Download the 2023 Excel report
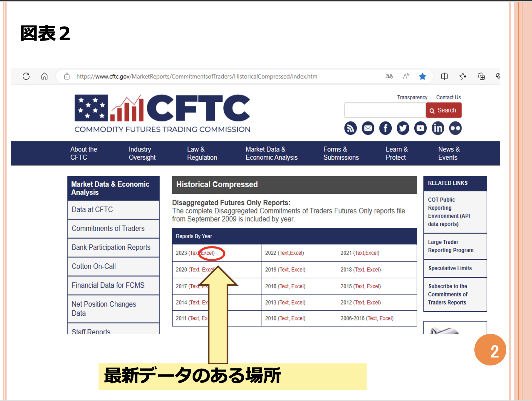Viewport: 532px width, 401px height. [x=207, y=253]
